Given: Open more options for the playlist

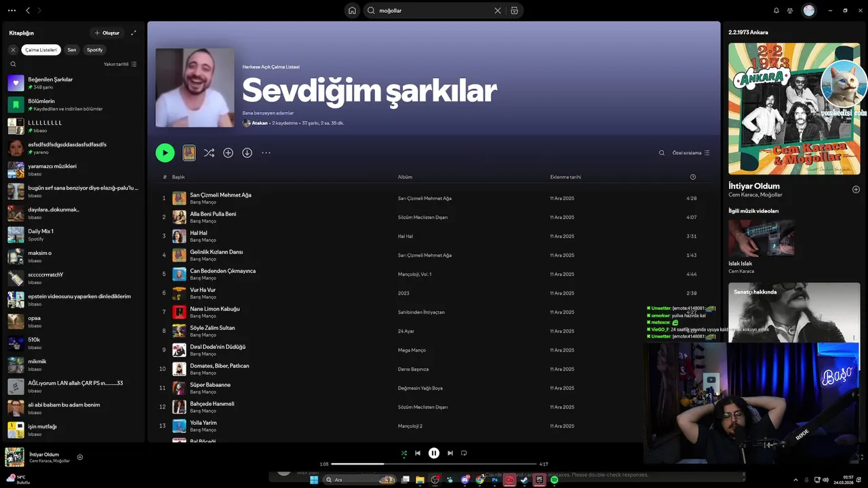Looking at the screenshot, I should point(266,153).
